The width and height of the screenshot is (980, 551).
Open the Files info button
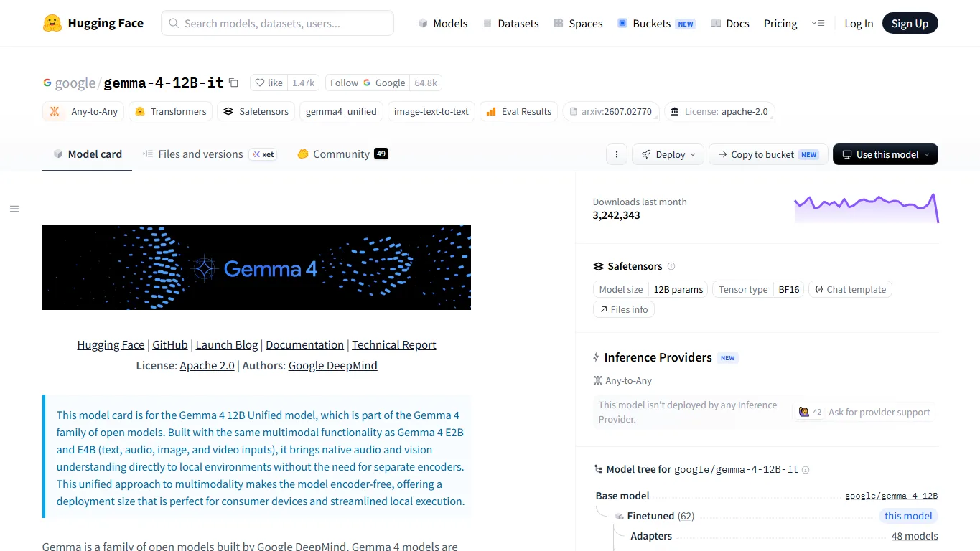623,309
